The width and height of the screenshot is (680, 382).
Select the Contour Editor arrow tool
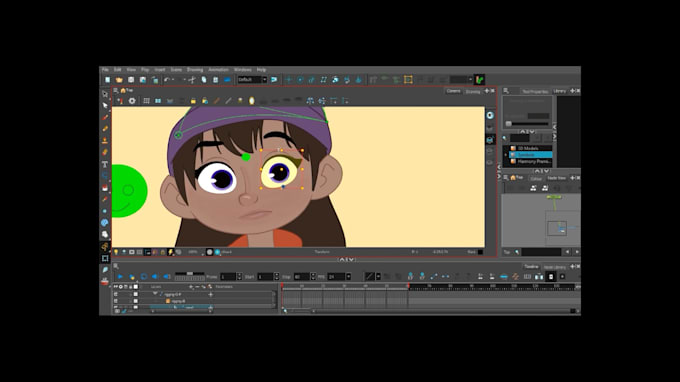coord(105,105)
